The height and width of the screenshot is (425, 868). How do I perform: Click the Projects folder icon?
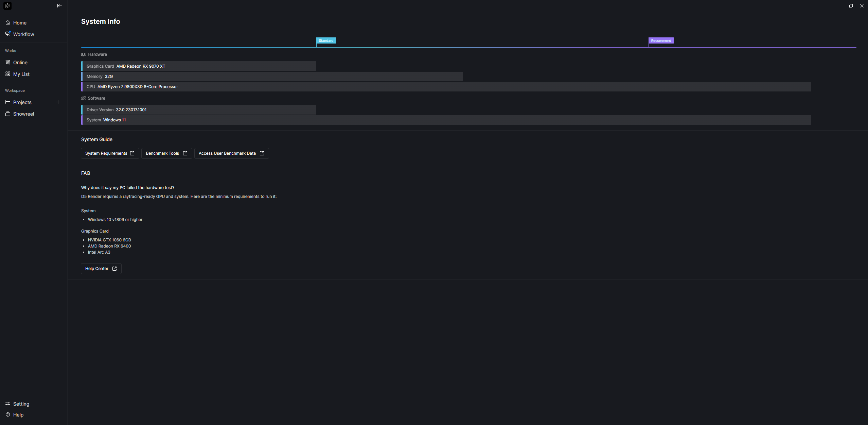tap(8, 102)
